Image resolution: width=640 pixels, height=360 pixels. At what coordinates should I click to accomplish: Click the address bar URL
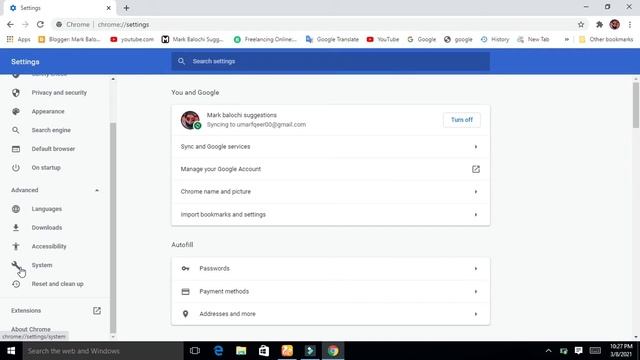[x=123, y=24]
